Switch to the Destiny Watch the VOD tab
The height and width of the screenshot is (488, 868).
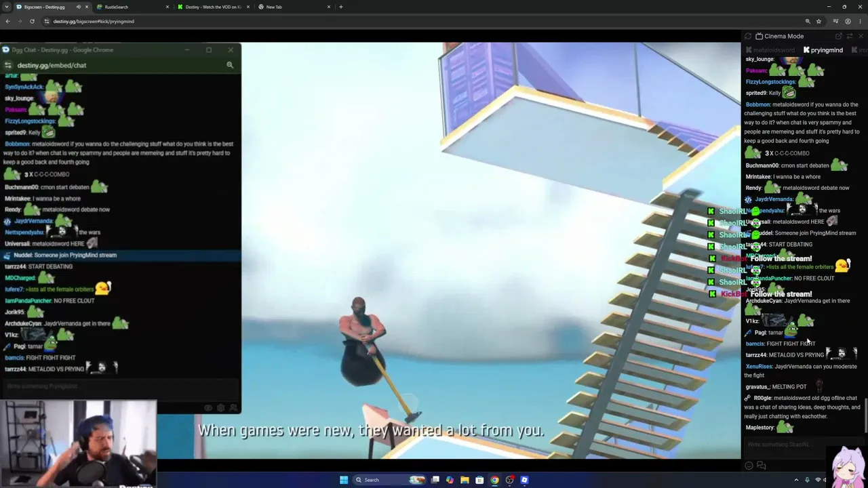[213, 7]
